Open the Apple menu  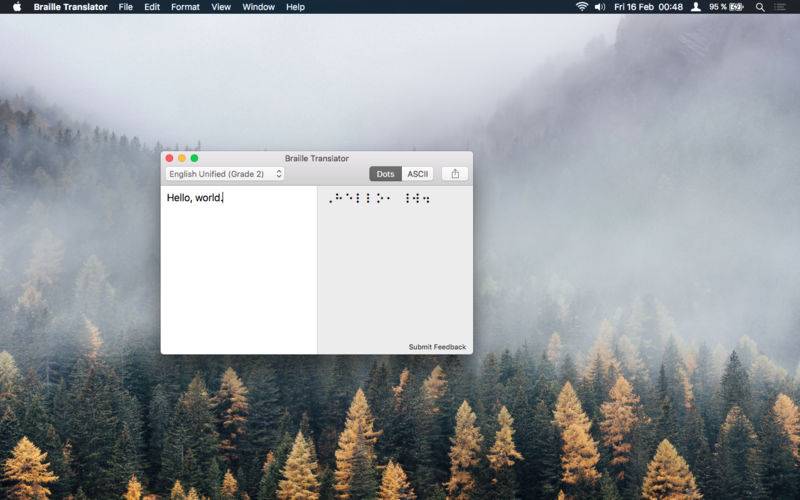16,7
